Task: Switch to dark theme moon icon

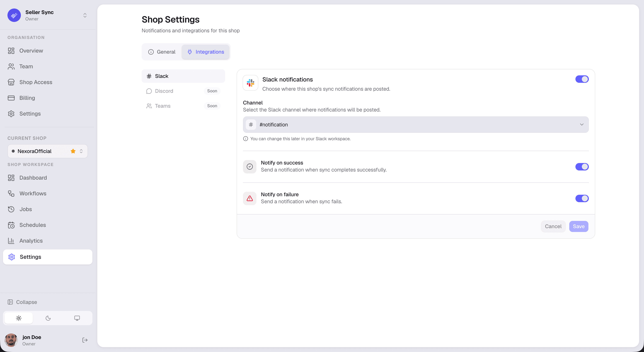Action: [x=48, y=318]
